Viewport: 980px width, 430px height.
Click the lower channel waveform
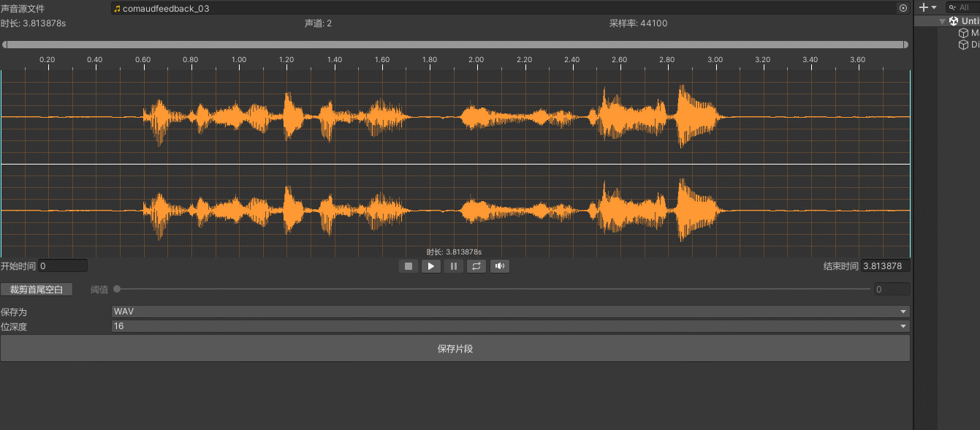pos(455,210)
